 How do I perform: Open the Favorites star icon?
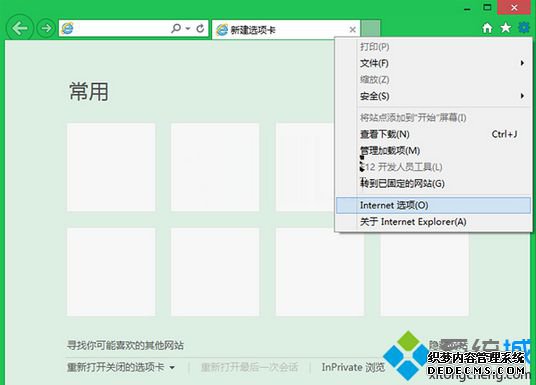pyautogui.click(x=506, y=28)
